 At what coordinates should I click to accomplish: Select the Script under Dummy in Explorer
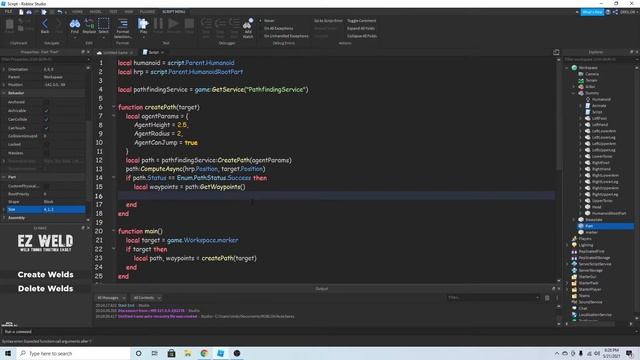click(x=594, y=112)
